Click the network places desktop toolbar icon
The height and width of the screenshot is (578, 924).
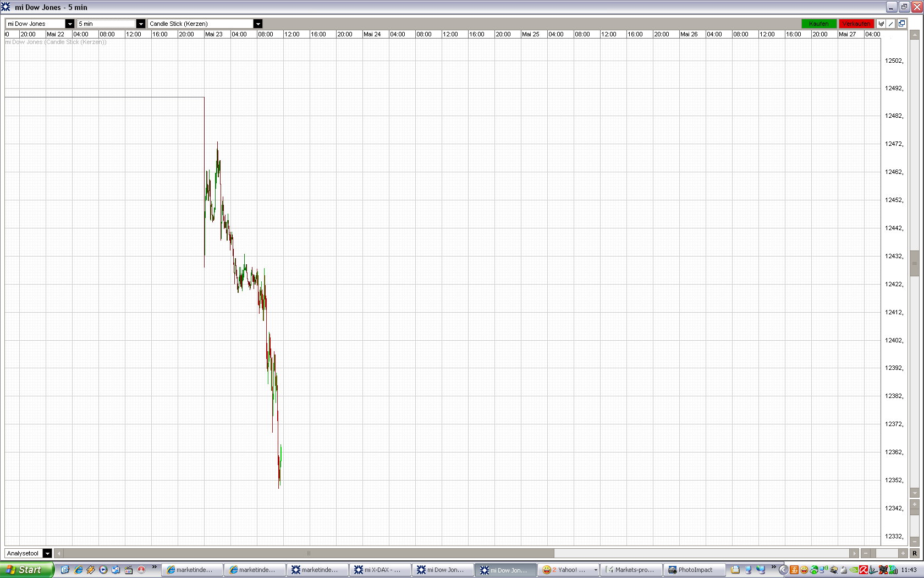(761, 570)
